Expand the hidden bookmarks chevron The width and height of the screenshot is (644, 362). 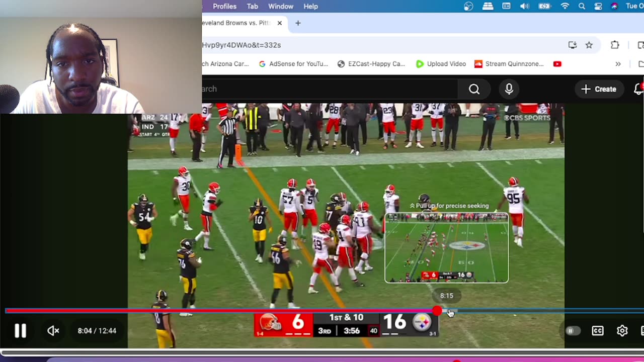pos(618,64)
